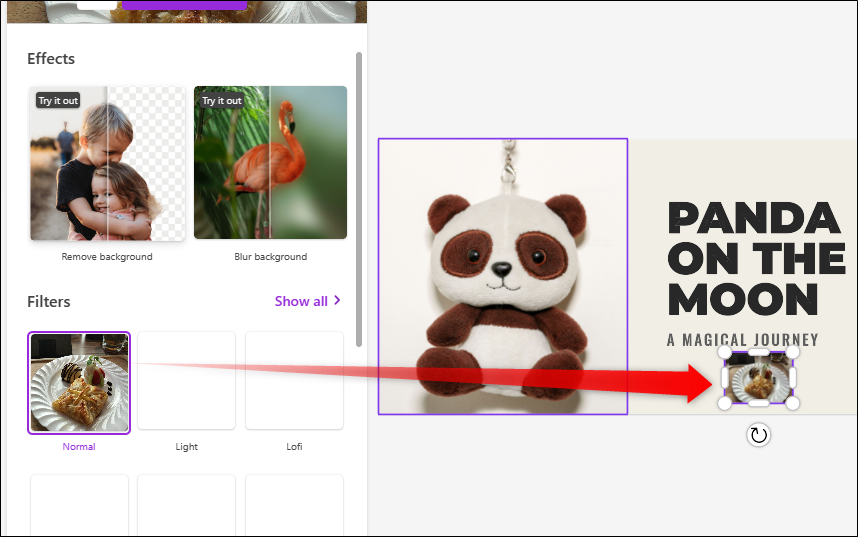Select the A MAGICAL JOURNEY subtitle text

tap(743, 340)
